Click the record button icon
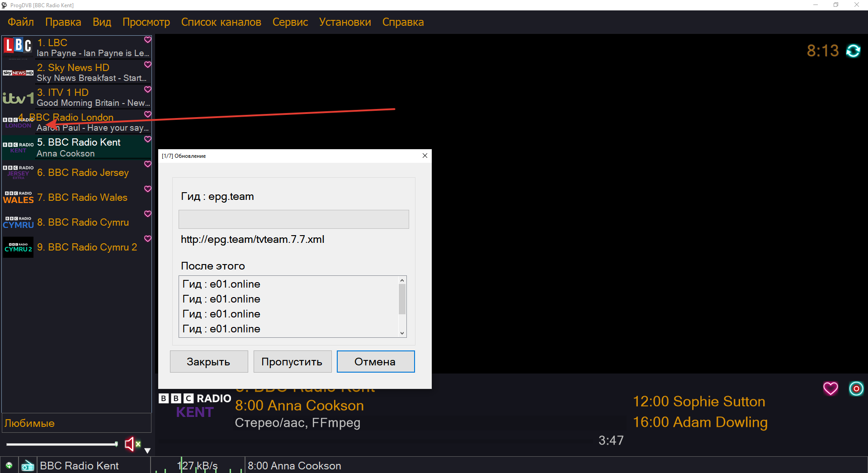 856,388
